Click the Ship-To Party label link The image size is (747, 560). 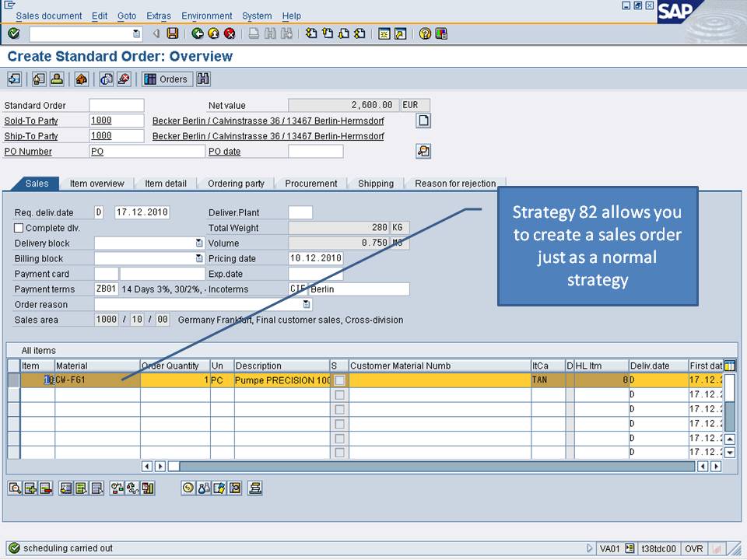[x=31, y=136]
